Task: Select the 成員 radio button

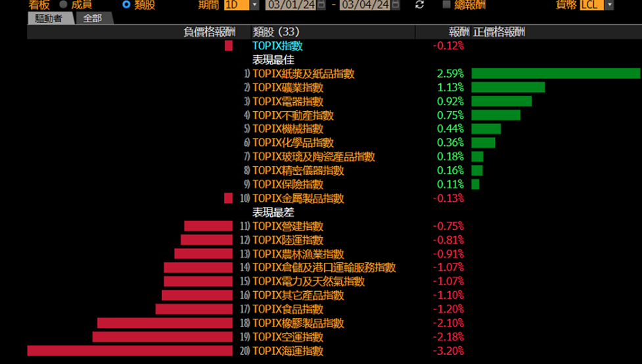Action: [63, 5]
